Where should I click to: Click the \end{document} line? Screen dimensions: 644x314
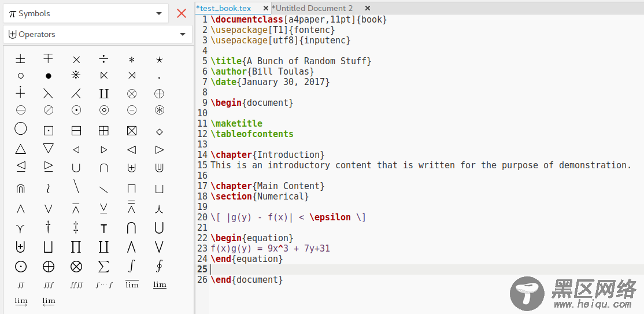pyautogui.click(x=246, y=280)
